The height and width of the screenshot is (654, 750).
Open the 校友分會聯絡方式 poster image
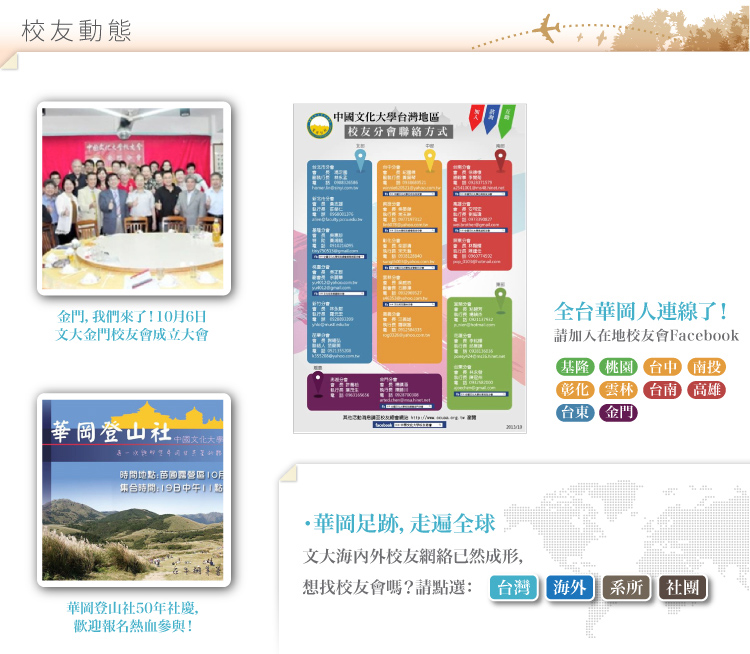pyautogui.click(x=410, y=268)
